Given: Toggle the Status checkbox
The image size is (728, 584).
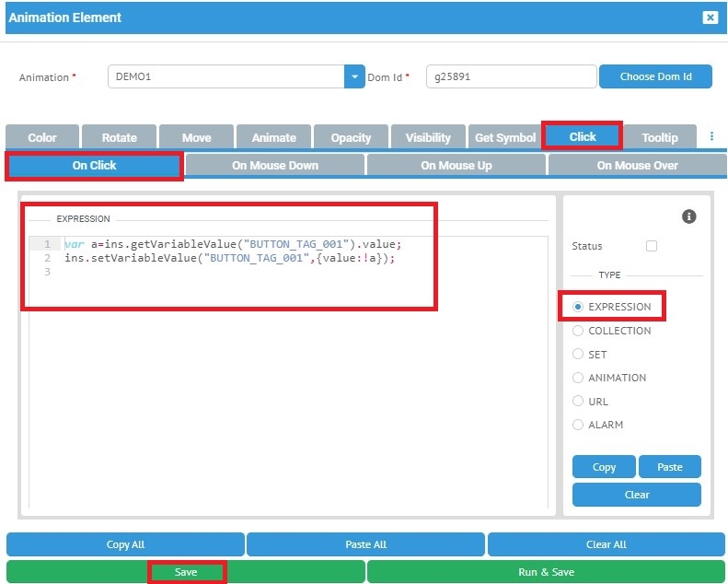Looking at the screenshot, I should pyautogui.click(x=652, y=246).
